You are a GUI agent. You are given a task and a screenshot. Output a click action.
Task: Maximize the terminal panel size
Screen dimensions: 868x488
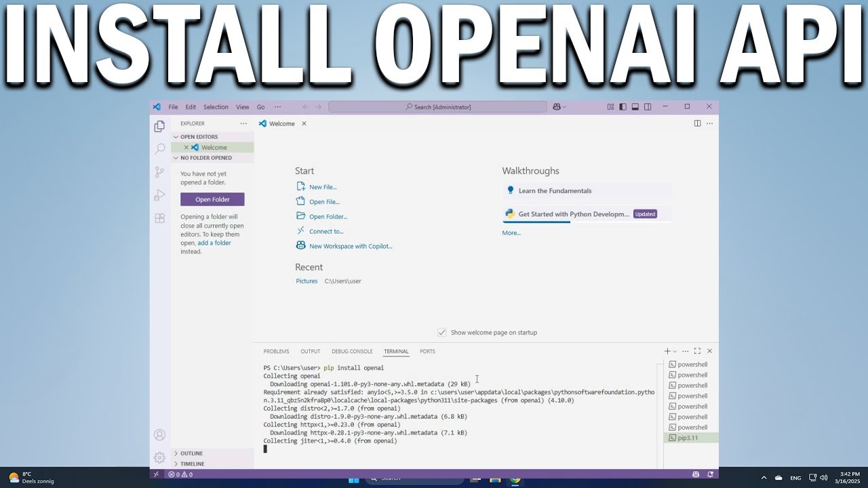click(x=697, y=351)
